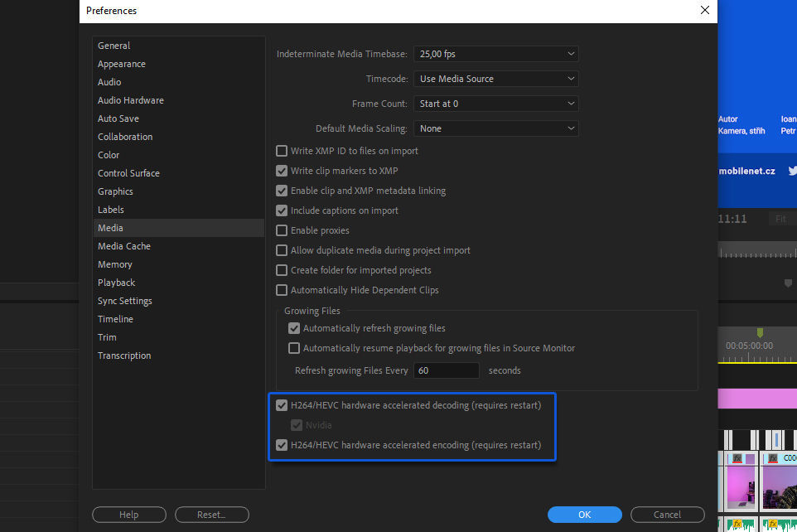Screen dimensions: 797x532
Task: Enable proxies
Action: (282, 230)
